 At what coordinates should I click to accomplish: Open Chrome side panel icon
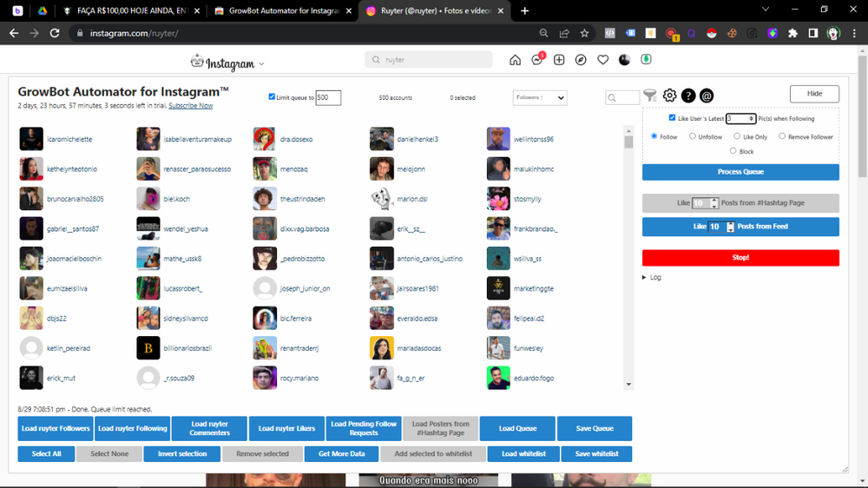tap(812, 33)
